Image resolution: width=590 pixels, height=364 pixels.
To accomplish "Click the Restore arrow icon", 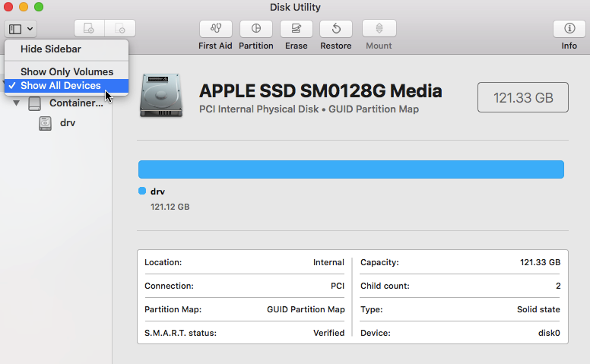I will (x=336, y=28).
